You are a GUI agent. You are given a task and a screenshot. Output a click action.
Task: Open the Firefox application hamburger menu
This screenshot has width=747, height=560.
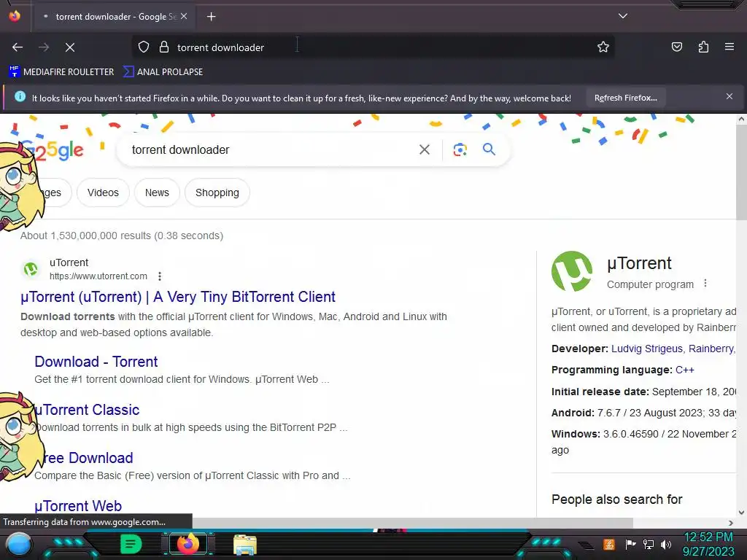click(x=729, y=47)
